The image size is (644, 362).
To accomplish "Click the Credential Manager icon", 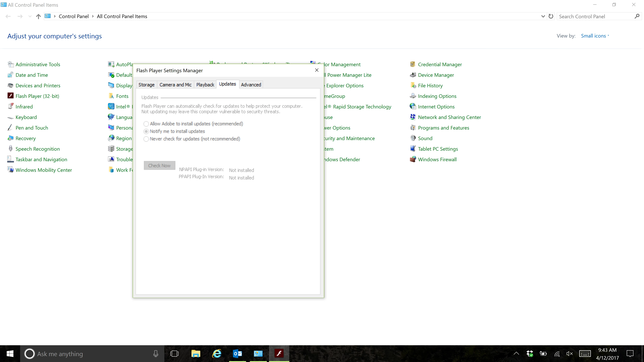I will (413, 65).
